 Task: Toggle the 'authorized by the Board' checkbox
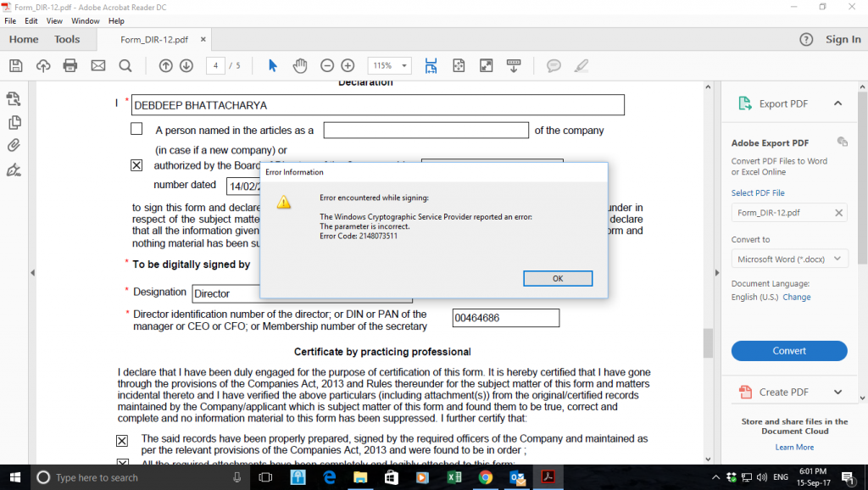(136, 164)
